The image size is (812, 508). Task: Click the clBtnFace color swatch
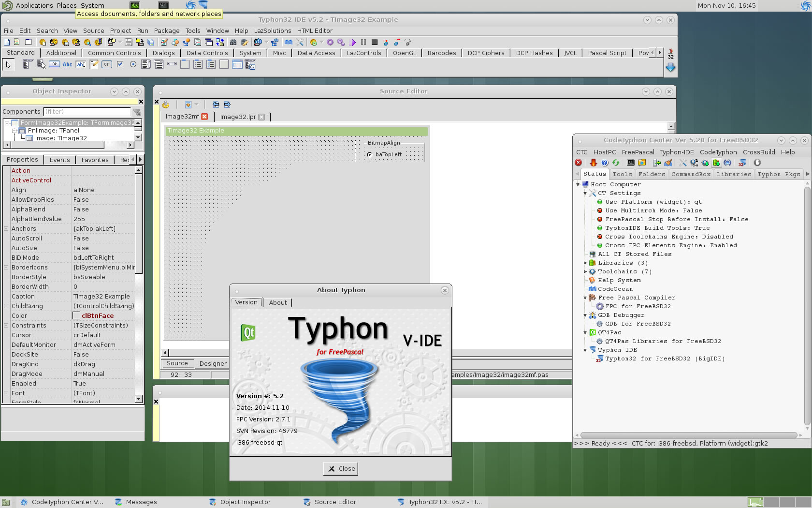[x=76, y=315]
